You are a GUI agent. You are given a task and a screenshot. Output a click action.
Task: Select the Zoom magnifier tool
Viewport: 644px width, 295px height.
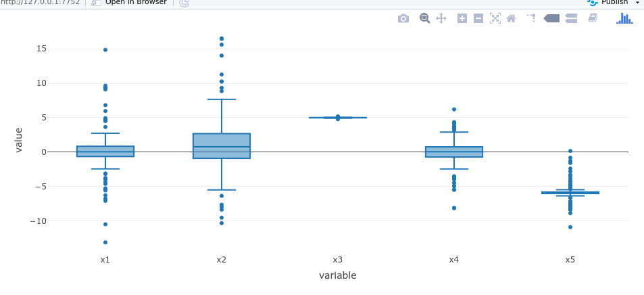(x=424, y=18)
